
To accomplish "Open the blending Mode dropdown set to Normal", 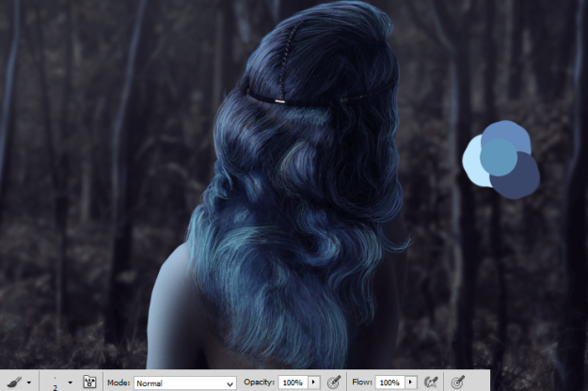I will pyautogui.click(x=184, y=383).
